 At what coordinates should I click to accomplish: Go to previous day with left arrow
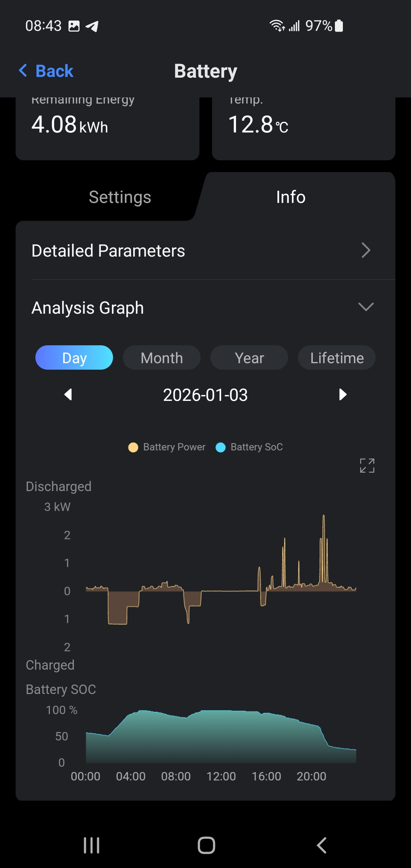[68, 394]
